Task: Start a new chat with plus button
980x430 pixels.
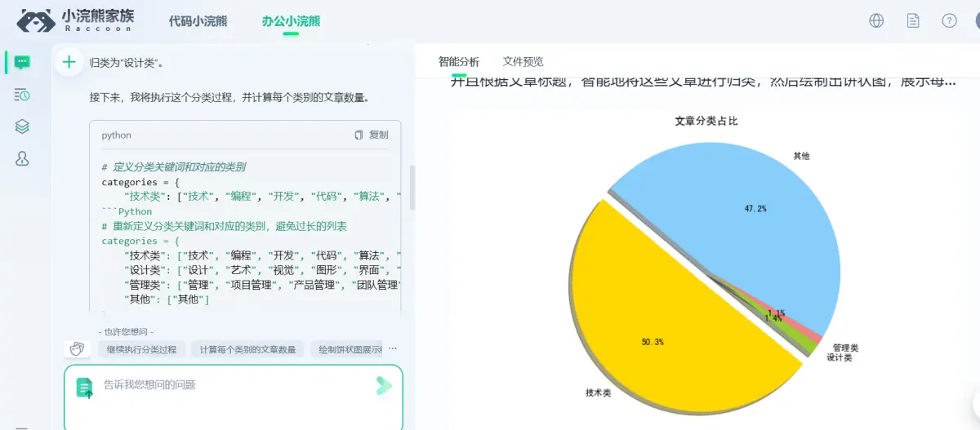Action: (69, 62)
